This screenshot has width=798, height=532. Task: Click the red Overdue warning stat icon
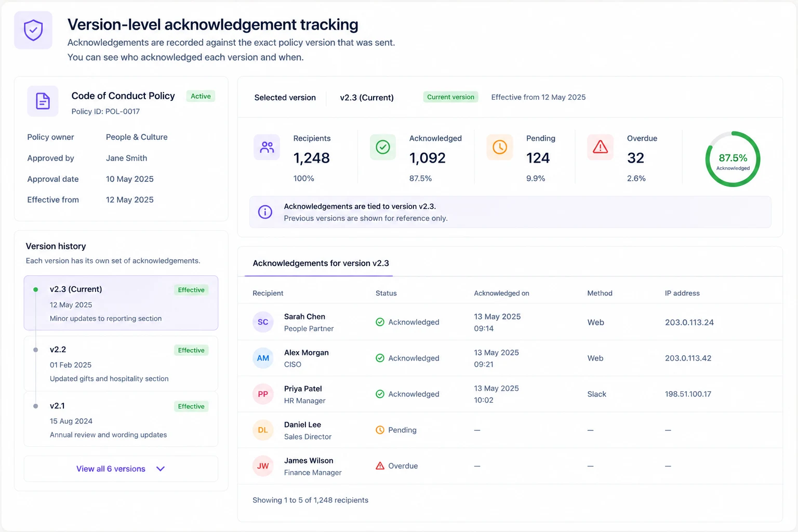(601, 147)
